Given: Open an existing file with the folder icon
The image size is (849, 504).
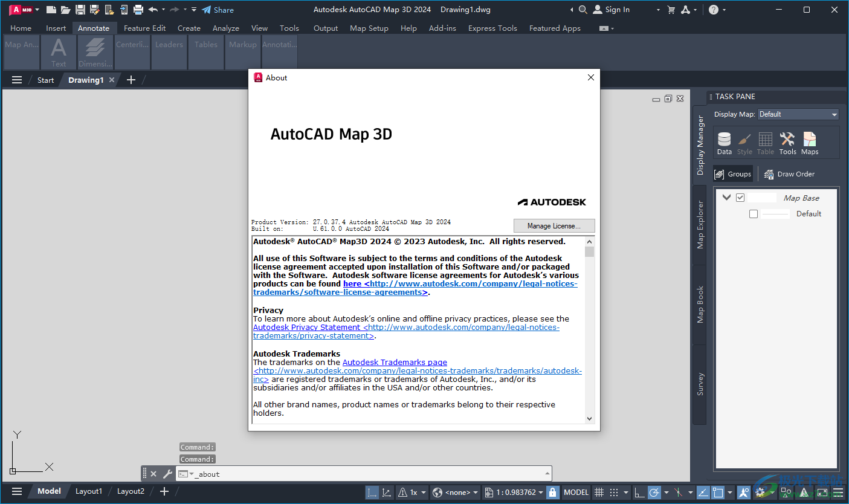Looking at the screenshot, I should click(65, 10).
